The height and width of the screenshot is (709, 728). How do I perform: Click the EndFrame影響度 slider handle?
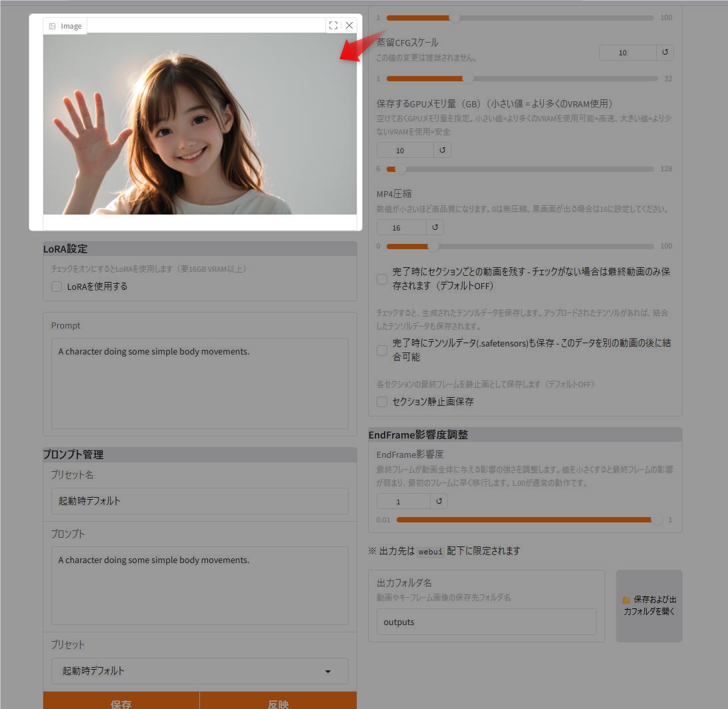coord(657,520)
